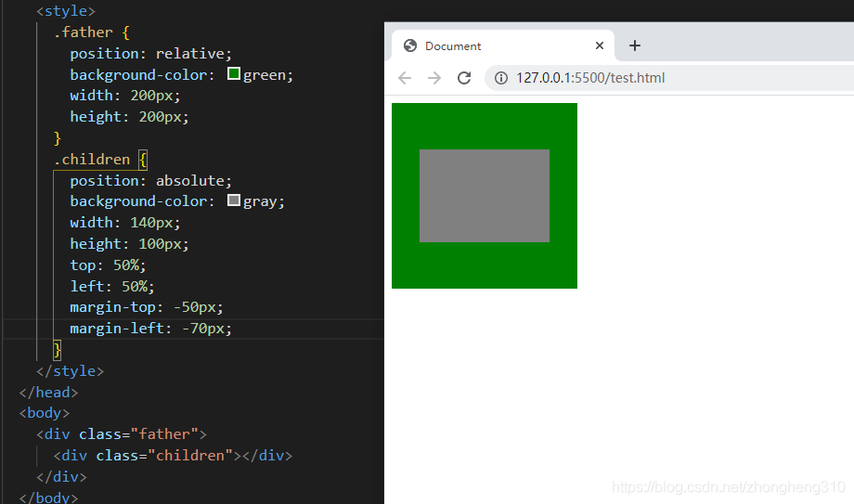Reload the test.html page
Viewport: 854px width, 504px height.
click(x=464, y=78)
